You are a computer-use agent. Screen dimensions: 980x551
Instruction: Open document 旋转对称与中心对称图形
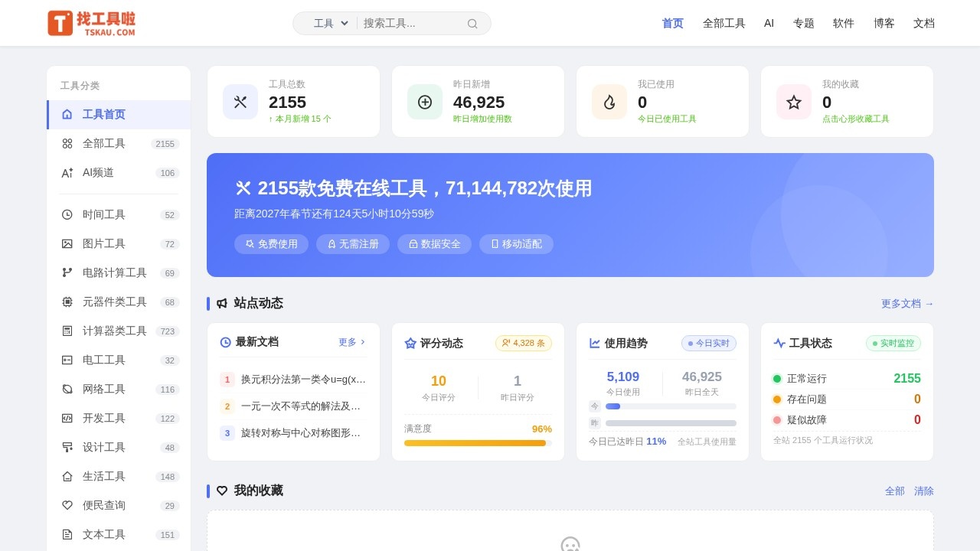tap(301, 433)
